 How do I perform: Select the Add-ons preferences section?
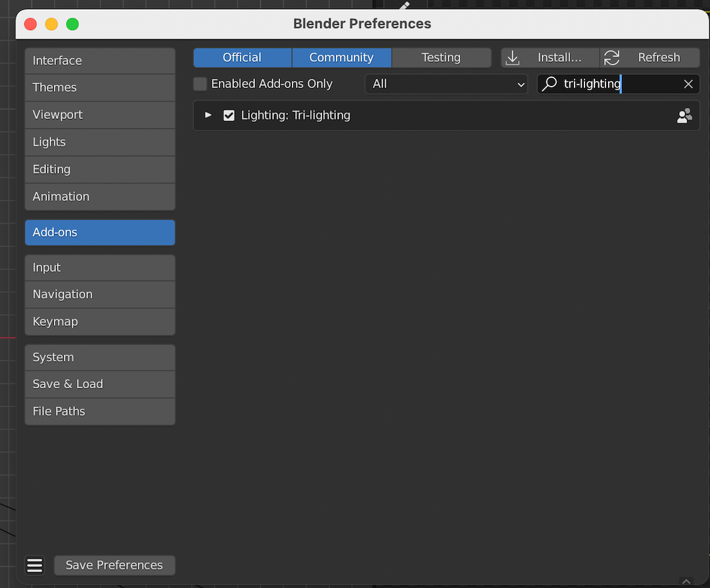click(x=100, y=232)
